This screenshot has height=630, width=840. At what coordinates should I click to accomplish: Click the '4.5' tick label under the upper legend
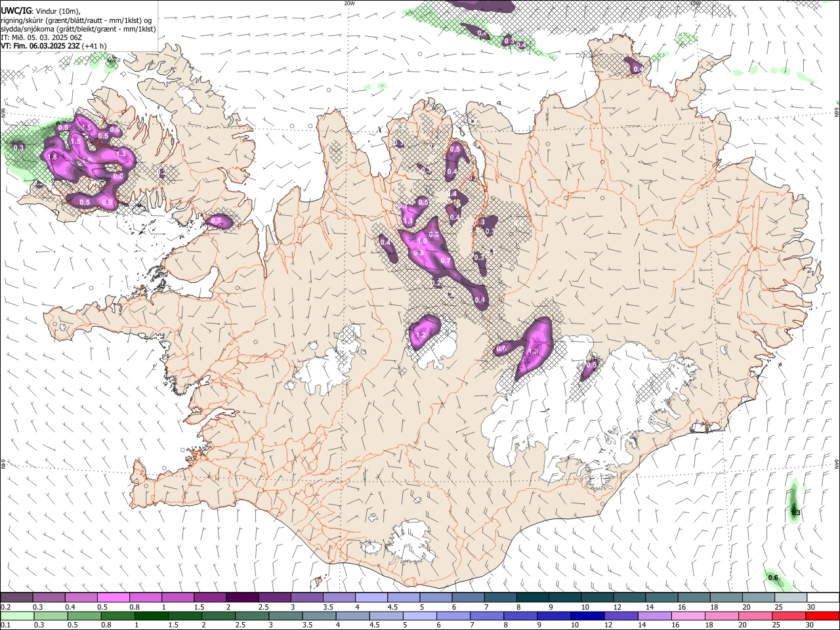pos(392,607)
